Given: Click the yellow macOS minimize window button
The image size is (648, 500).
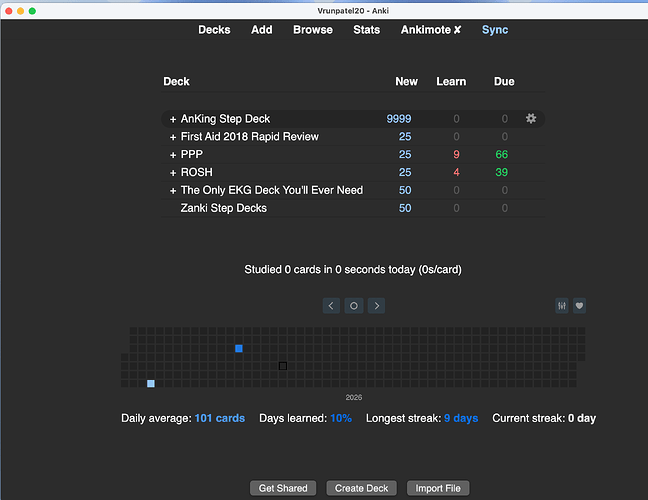Looking at the screenshot, I should click(x=20, y=11).
